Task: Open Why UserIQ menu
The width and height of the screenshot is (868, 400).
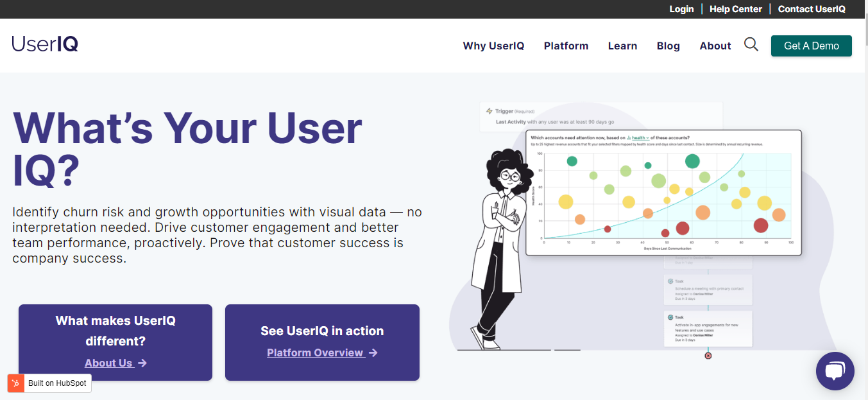Action: click(493, 46)
